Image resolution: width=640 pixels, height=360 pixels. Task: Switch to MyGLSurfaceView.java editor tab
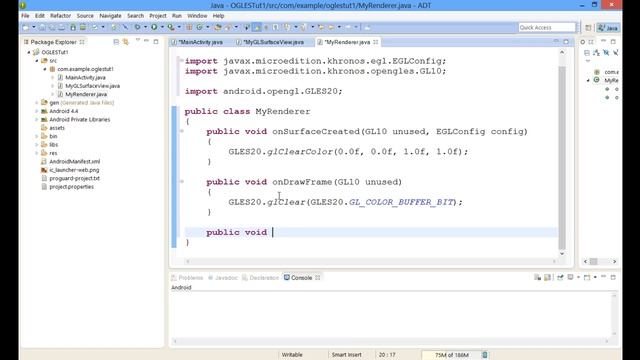pos(270,42)
